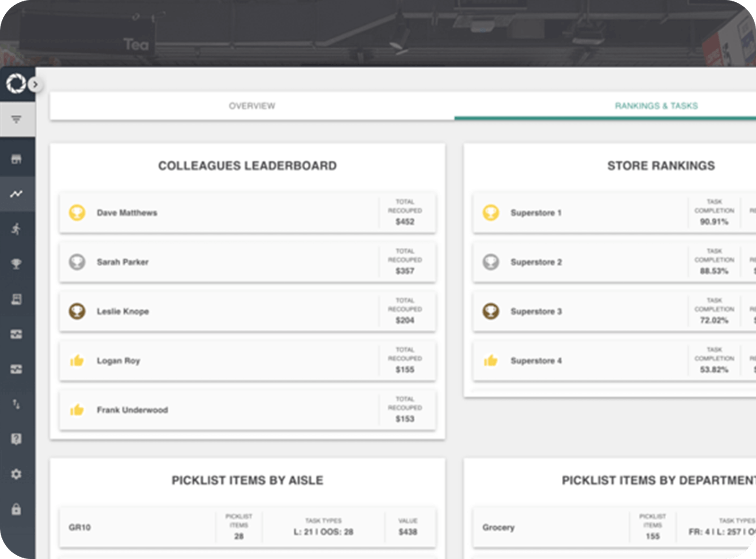The height and width of the screenshot is (559, 756).
Task: Open the filter icon in the sidebar
Action: (17, 120)
